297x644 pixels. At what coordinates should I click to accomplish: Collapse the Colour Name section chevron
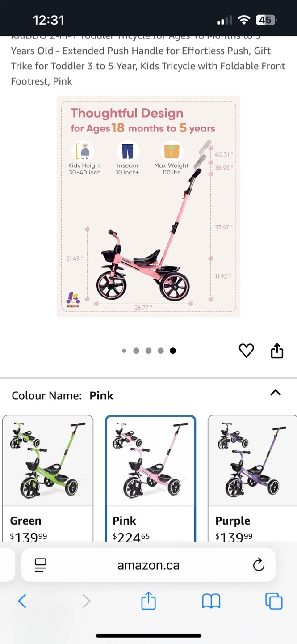(276, 393)
